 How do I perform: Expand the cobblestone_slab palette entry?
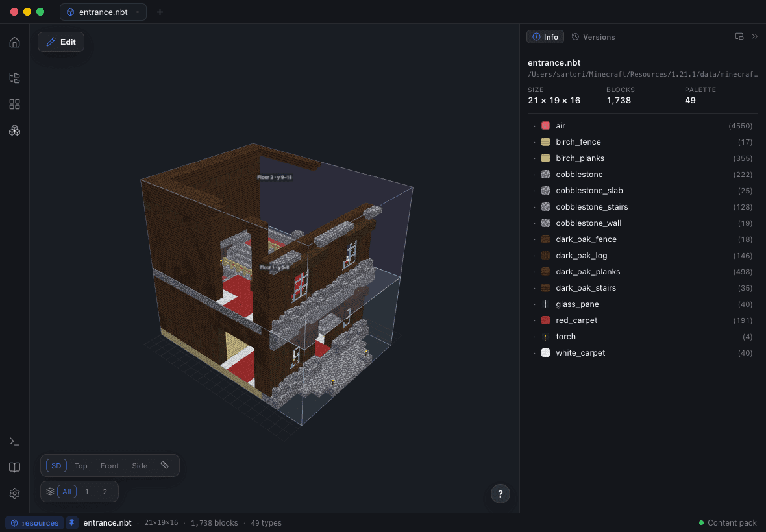tap(534, 191)
